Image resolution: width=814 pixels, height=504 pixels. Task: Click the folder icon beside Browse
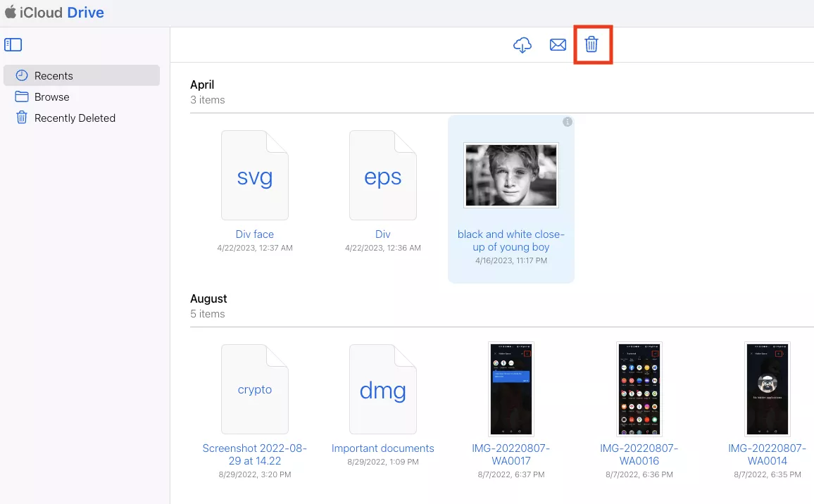click(x=21, y=96)
